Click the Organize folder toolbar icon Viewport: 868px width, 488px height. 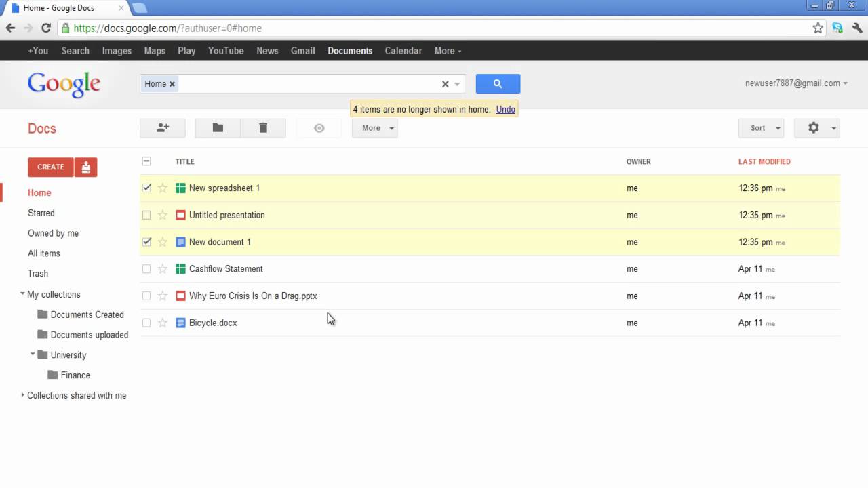(x=218, y=128)
